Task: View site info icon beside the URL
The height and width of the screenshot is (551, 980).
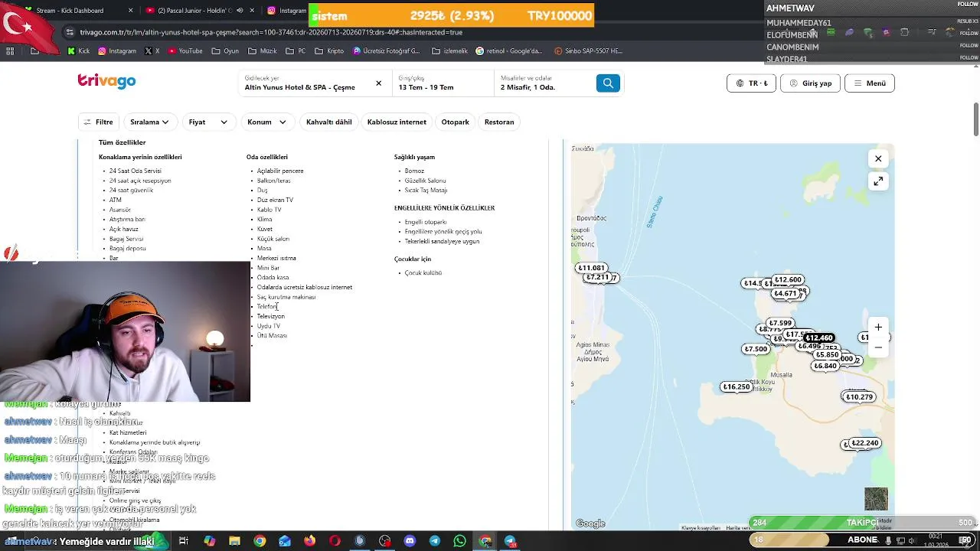Action: click(x=70, y=32)
